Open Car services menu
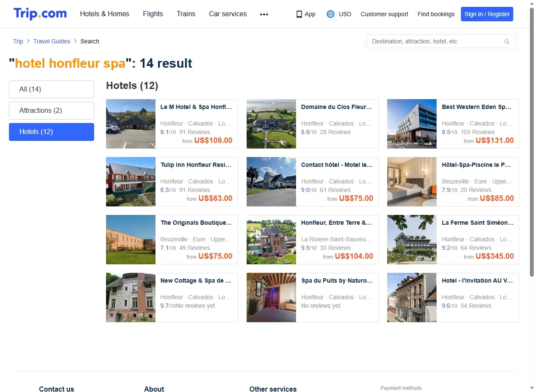Viewport: 535px width, 392px height. (228, 14)
